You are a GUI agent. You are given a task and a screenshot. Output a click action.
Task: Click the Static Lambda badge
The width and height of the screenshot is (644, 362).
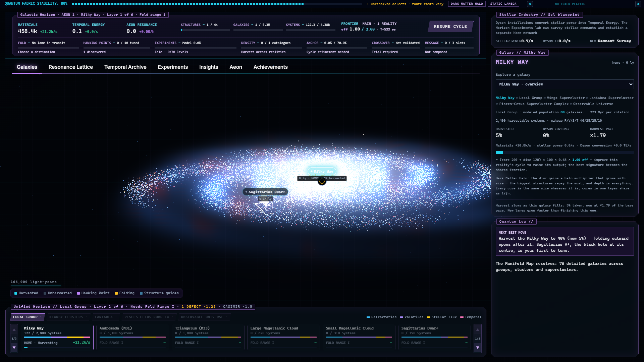coord(503,4)
